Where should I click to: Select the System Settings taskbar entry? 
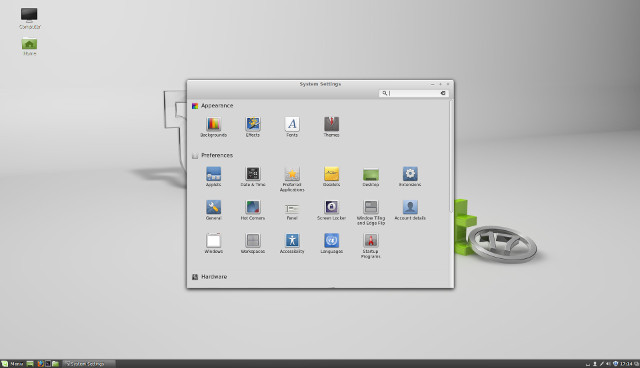coord(89,364)
